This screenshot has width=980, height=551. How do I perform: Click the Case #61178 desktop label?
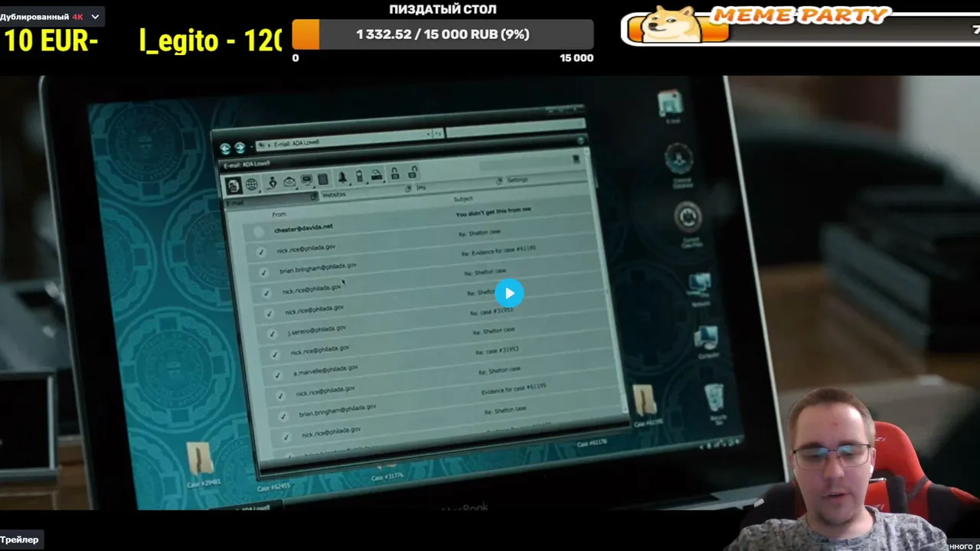[592, 442]
